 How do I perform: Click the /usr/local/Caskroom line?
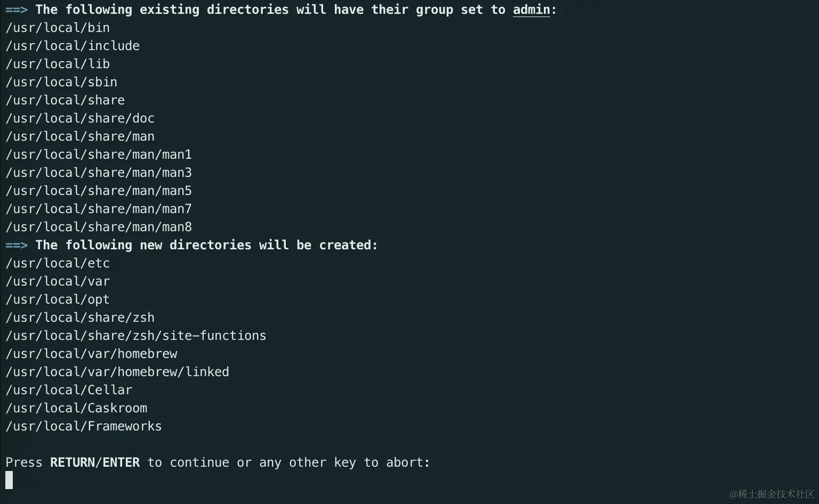[x=76, y=408]
